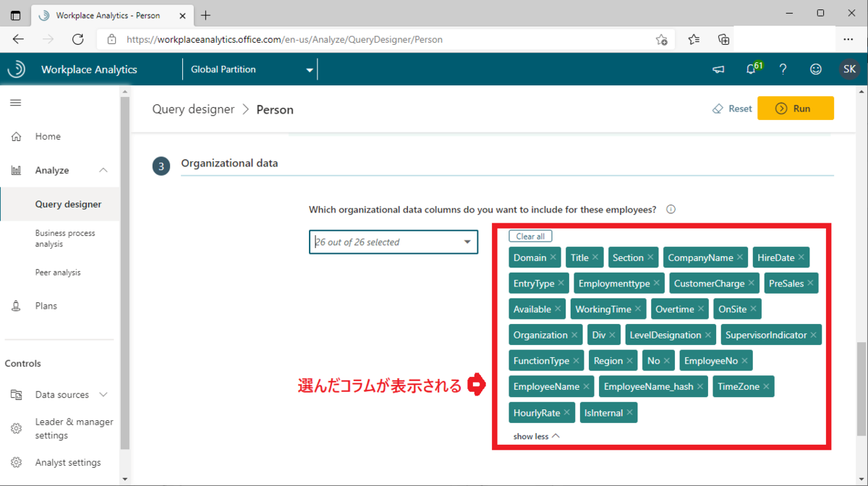Open the browser favorites list
Viewport: 868px width, 486px height.
point(694,40)
